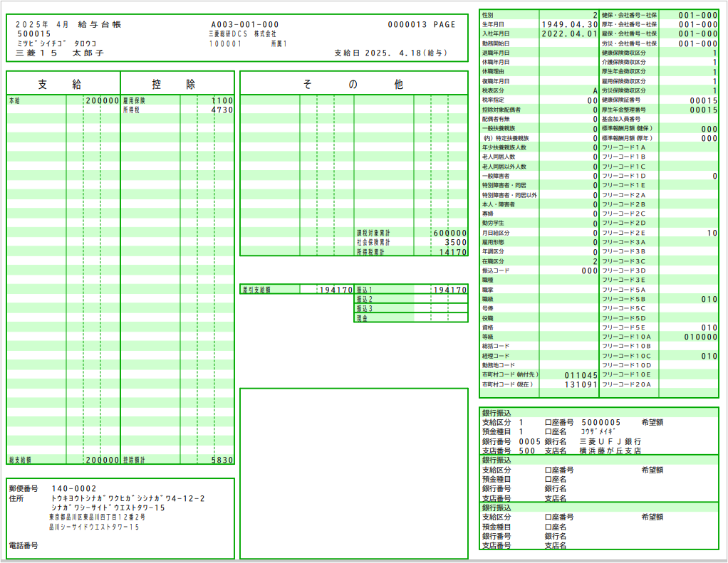Click the フリーコード2E value 10
Viewport: 728px width, 563px height.
712,233
